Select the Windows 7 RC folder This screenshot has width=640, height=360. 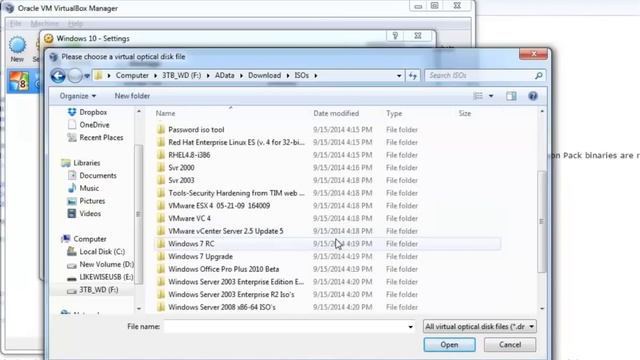tap(191, 244)
